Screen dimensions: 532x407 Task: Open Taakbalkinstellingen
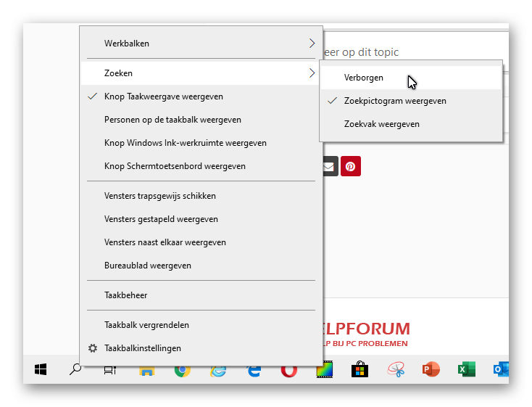tap(201, 348)
